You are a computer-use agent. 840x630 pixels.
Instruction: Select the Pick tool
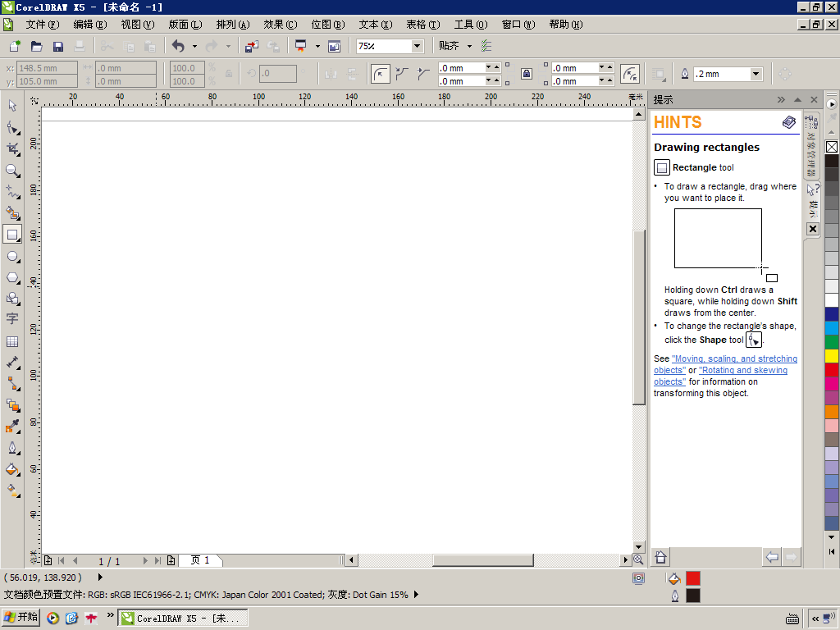click(x=12, y=106)
